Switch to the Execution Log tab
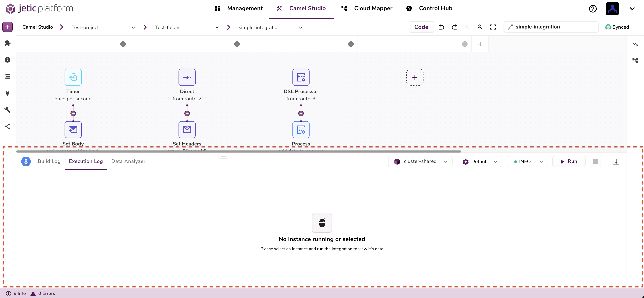644x298 pixels. [x=86, y=161]
